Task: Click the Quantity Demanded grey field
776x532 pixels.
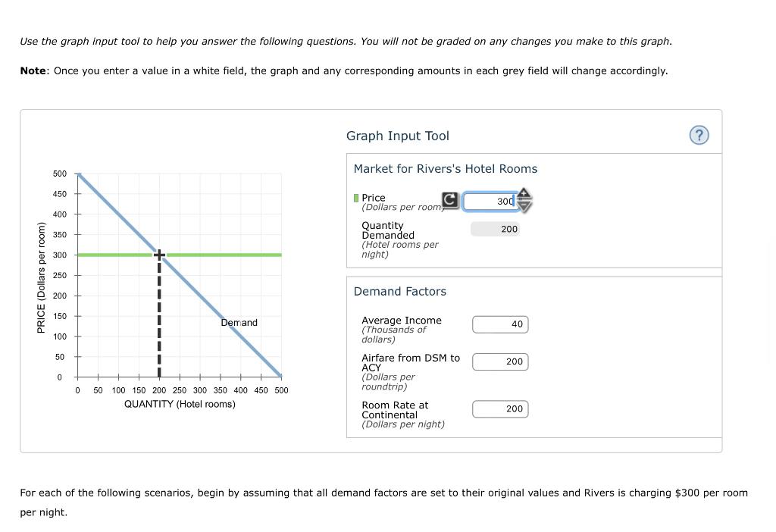Action: pos(495,228)
